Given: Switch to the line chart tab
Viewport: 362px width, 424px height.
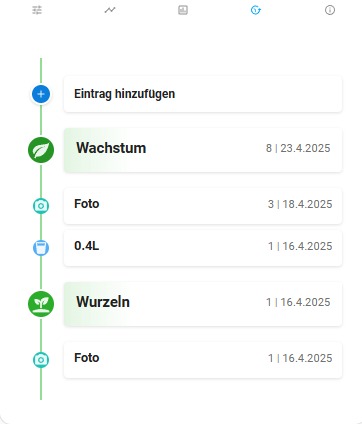Looking at the screenshot, I should tap(110, 10).
